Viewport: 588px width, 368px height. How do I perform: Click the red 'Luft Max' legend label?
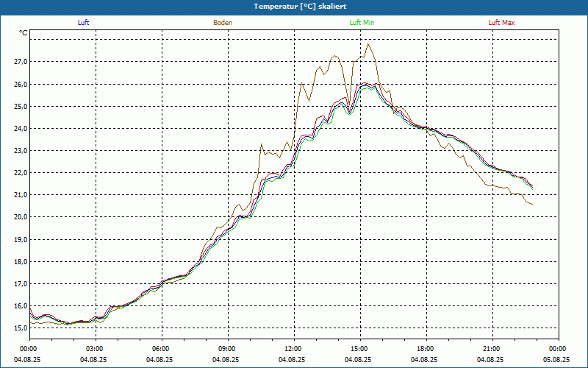(501, 23)
